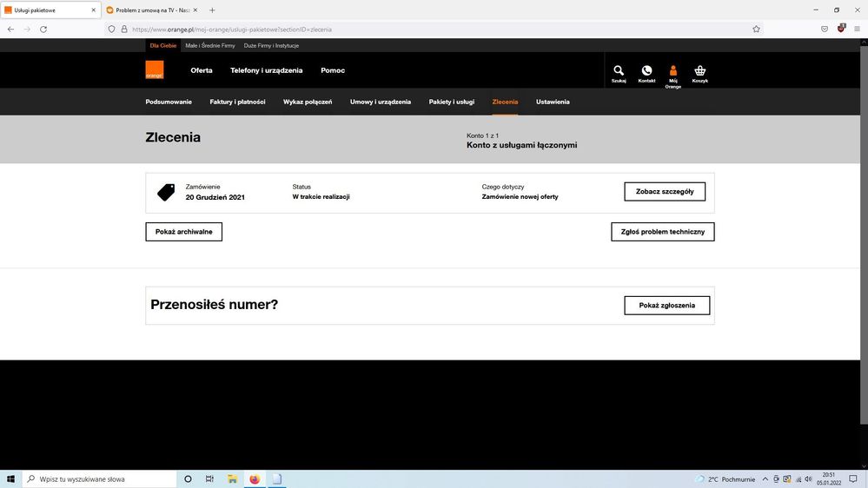Screen dimensions: 868x488
Task: Bookmark page with star icon
Action: pyautogui.click(x=756, y=29)
